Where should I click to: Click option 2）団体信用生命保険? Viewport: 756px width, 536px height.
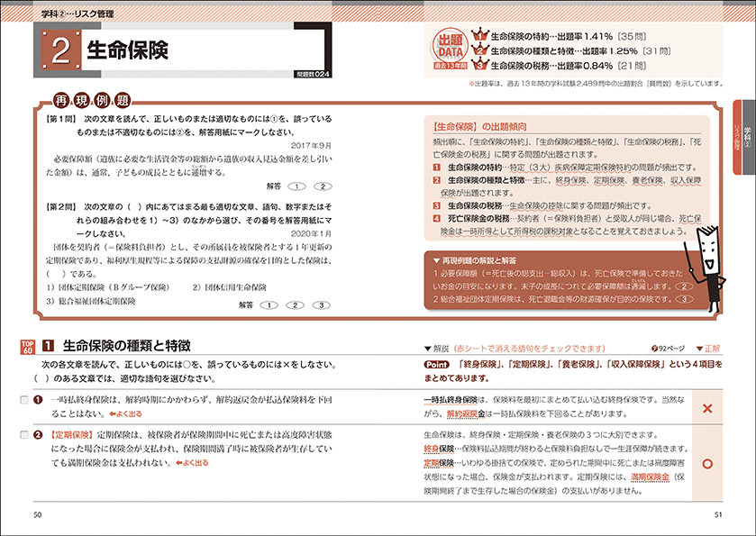(230, 287)
